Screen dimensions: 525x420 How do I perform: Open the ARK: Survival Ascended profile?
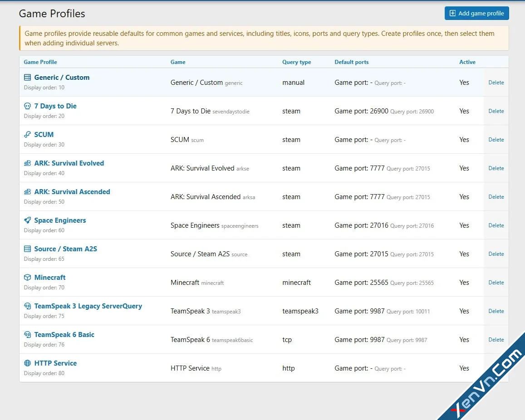click(x=72, y=192)
